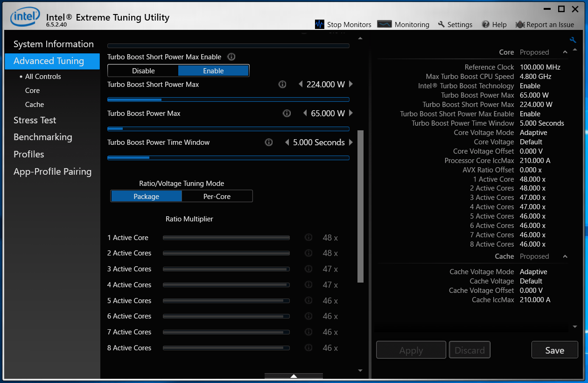588x383 pixels.
Task: Open System Information section
Action: (54, 44)
